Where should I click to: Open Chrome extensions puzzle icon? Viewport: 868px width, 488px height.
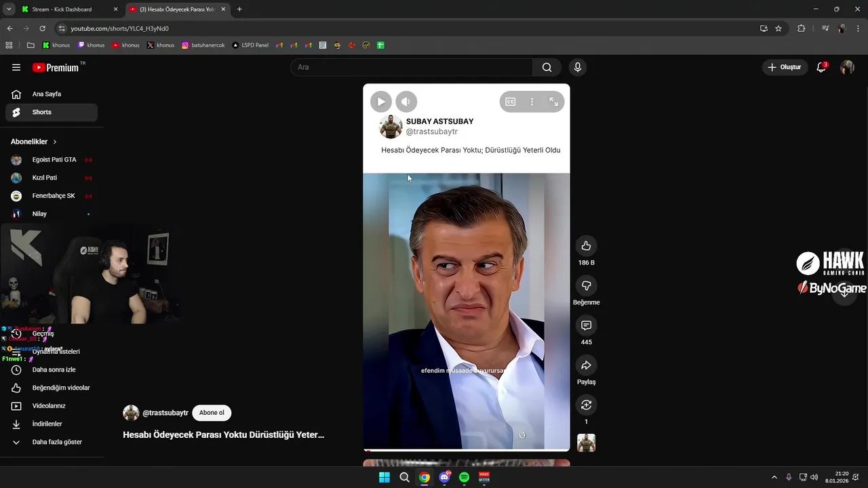(x=802, y=28)
